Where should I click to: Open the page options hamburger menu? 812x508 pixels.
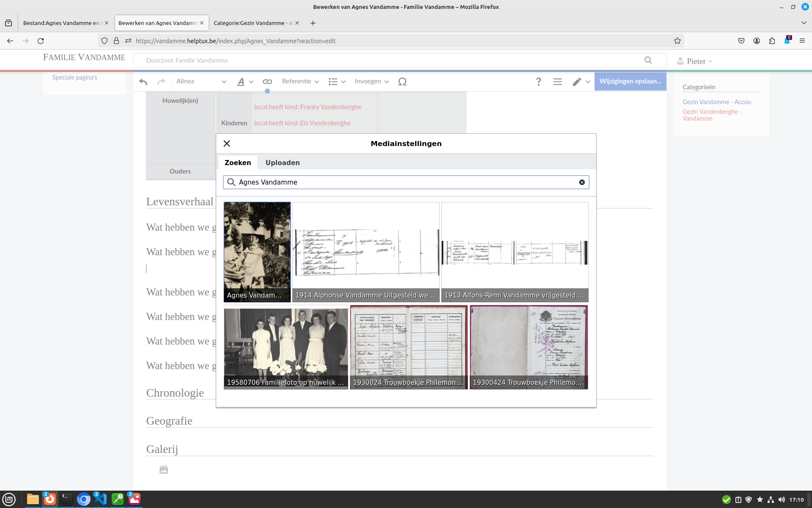557,82
